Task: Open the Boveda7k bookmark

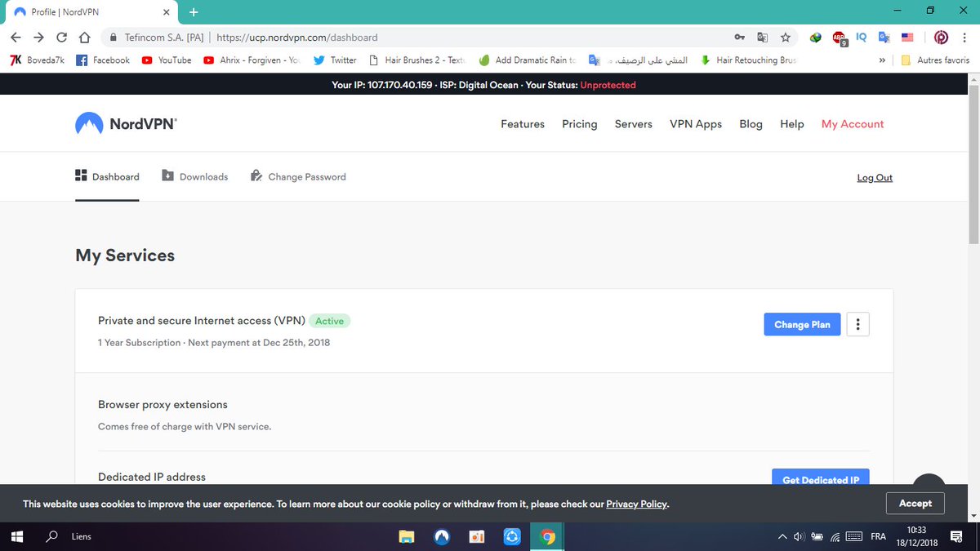Action: tap(37, 60)
